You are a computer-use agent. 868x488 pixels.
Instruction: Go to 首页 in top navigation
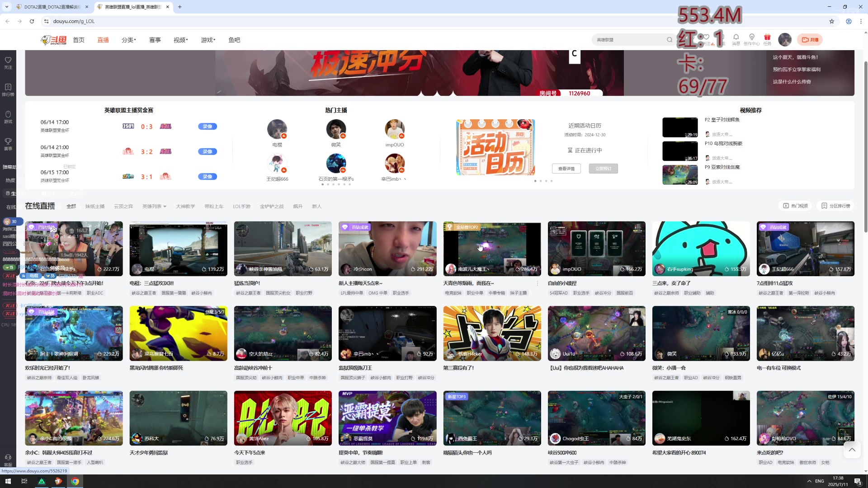(x=79, y=40)
